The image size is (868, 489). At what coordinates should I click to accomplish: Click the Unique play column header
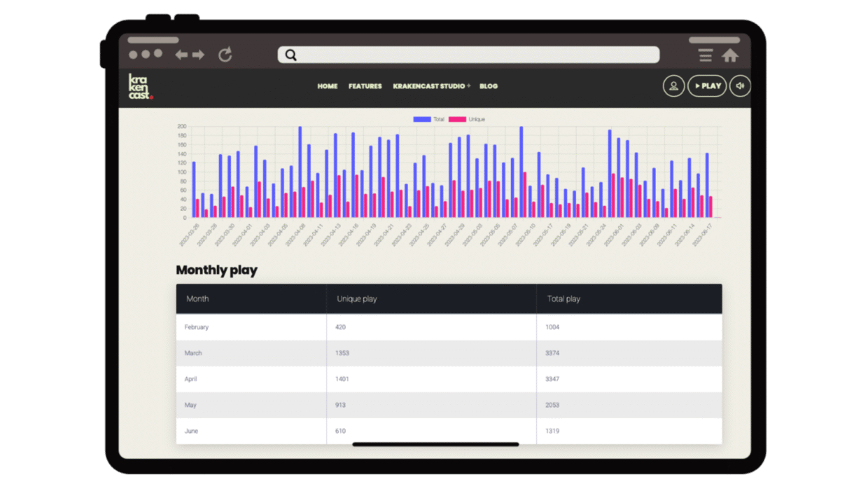point(356,299)
